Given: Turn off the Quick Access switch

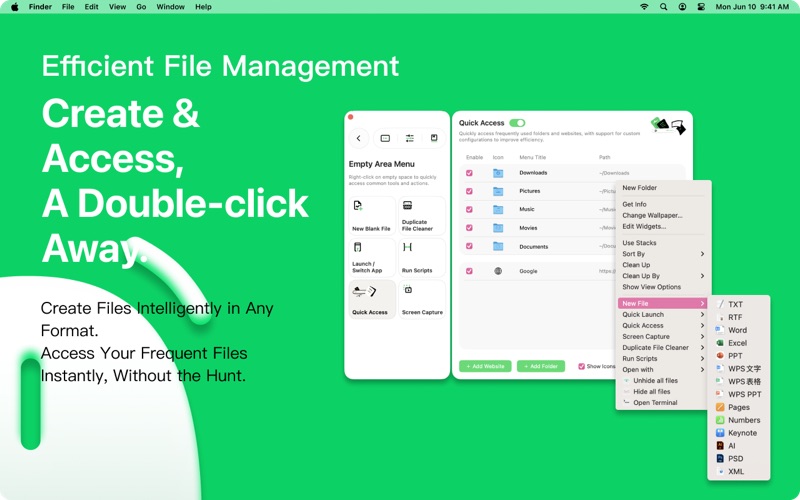Looking at the screenshot, I should [517, 123].
